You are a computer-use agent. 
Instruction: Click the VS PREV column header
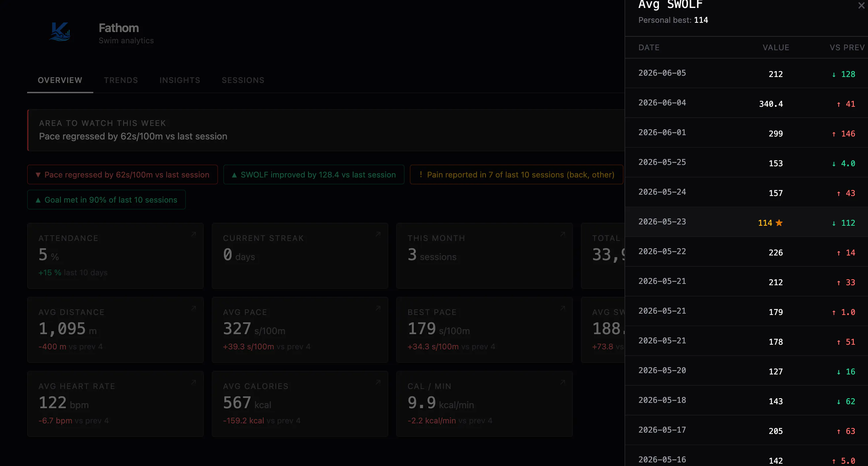[x=847, y=48]
